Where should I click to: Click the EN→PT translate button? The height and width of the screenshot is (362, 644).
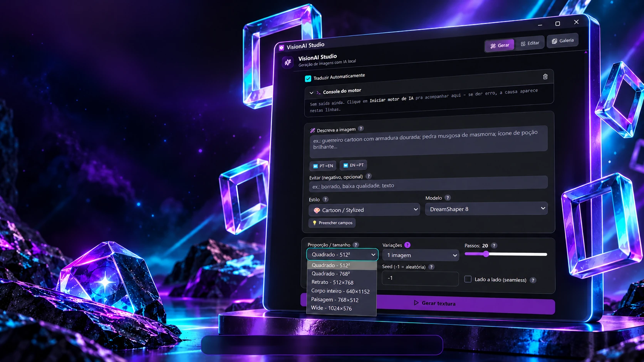[353, 165]
